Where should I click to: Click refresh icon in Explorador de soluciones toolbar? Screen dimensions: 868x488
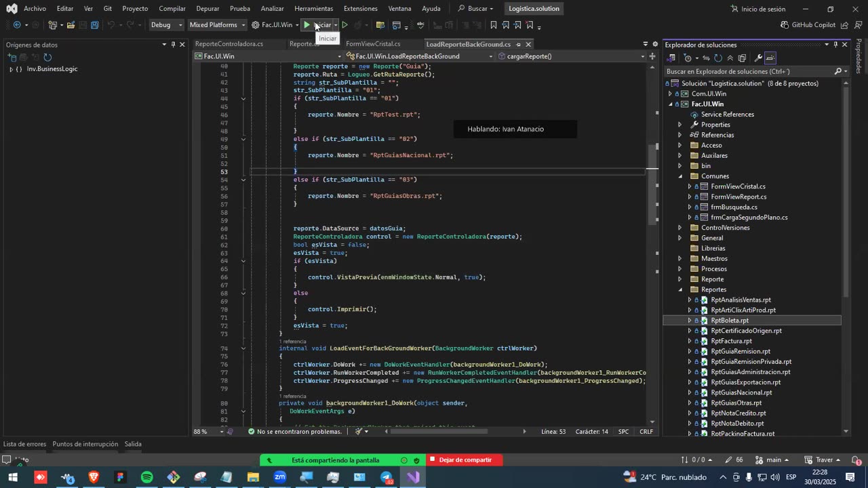click(718, 58)
